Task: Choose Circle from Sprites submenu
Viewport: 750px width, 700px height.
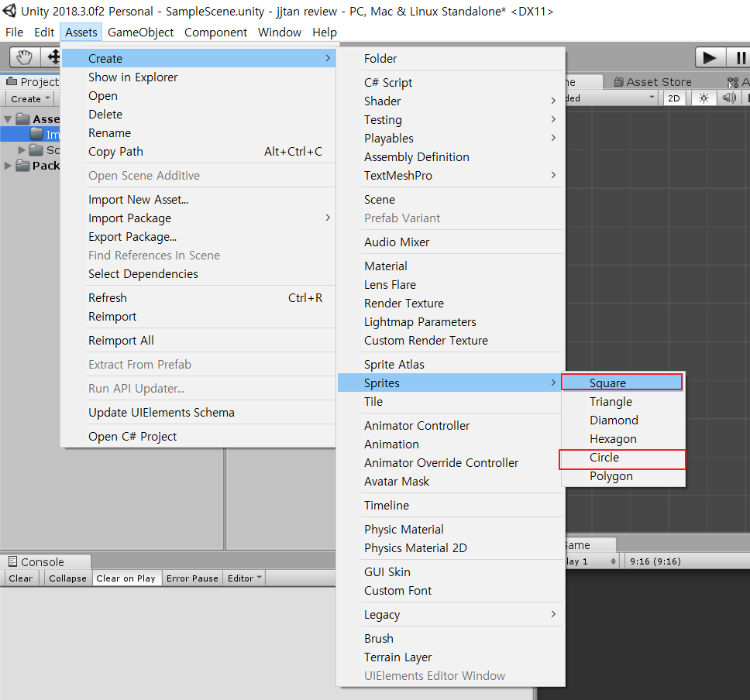Action: 622,458
